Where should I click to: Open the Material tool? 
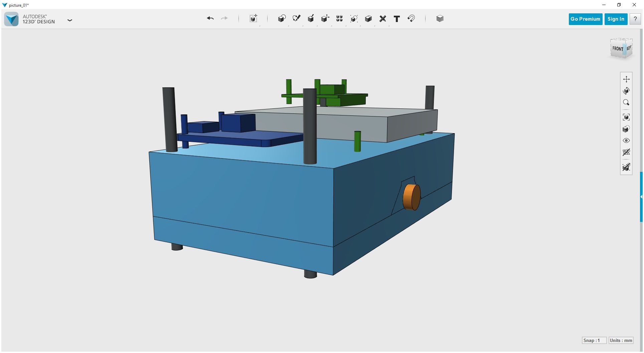440,19
